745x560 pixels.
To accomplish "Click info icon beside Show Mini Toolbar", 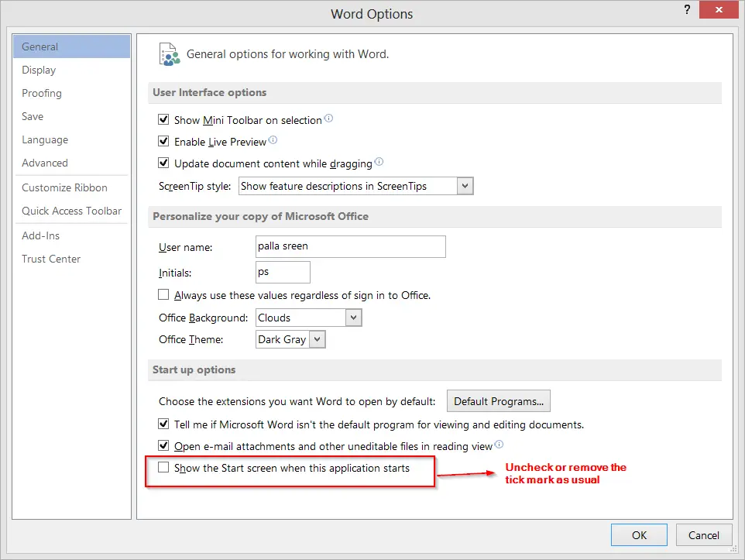I will pyautogui.click(x=328, y=119).
